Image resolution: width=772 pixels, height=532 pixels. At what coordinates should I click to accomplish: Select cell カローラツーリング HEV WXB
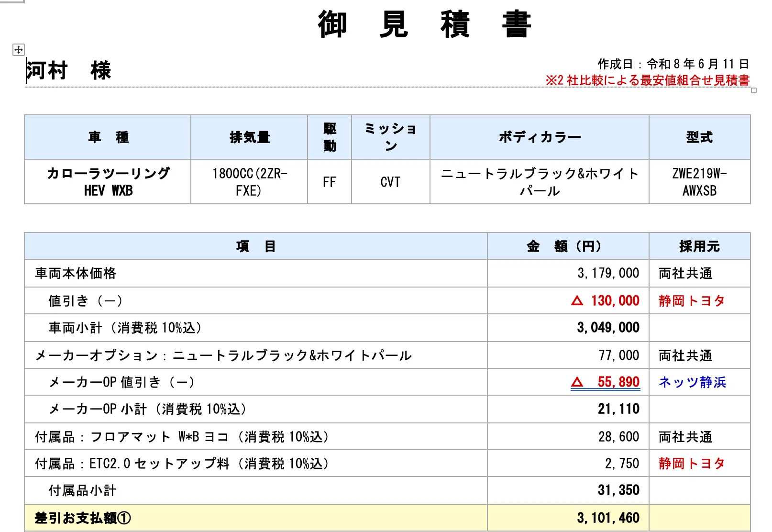108,182
